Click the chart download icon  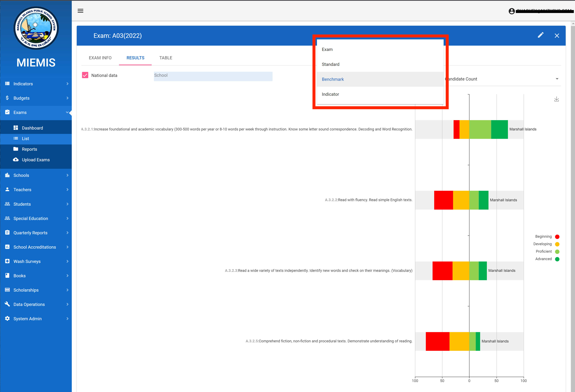[x=556, y=99]
